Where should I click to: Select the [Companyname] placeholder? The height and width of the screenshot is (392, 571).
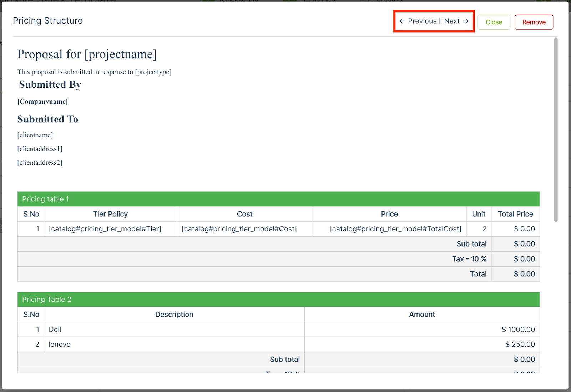pos(42,101)
